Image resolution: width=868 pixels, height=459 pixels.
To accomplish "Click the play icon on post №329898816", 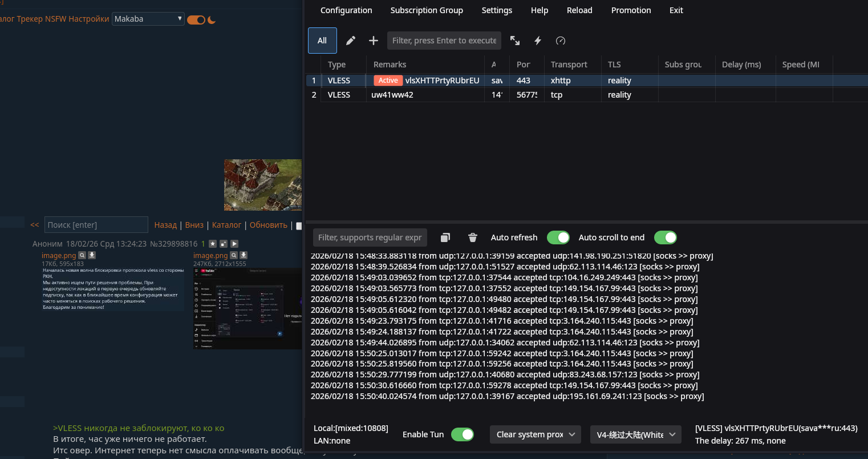I will tap(234, 244).
